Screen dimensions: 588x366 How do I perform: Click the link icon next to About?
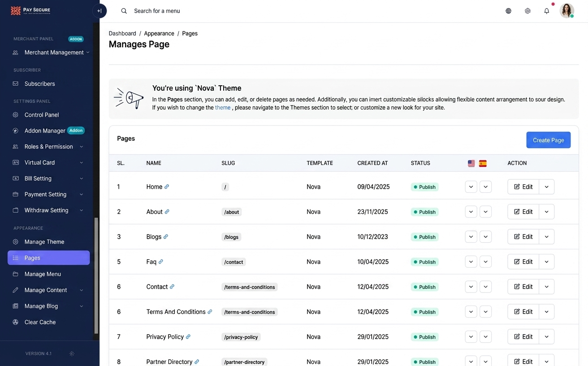click(167, 212)
